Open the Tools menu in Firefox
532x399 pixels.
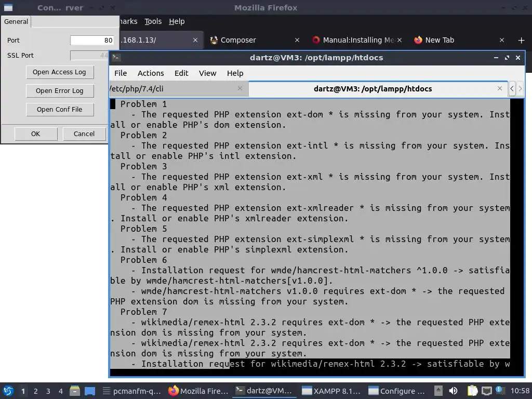pos(153,21)
